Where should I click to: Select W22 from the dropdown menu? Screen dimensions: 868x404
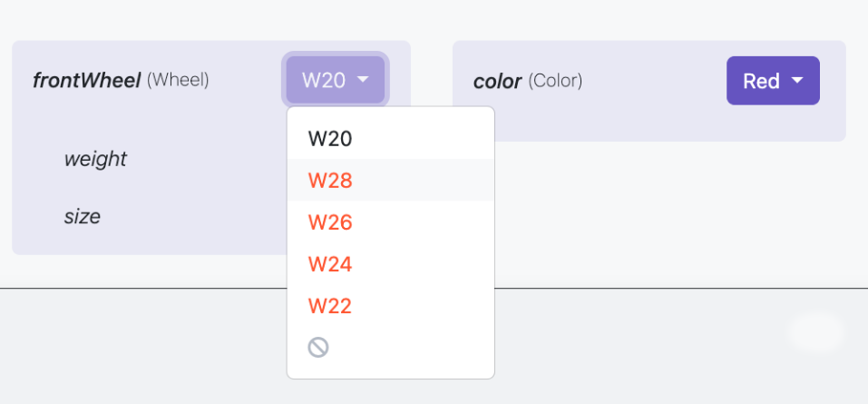pyautogui.click(x=330, y=306)
